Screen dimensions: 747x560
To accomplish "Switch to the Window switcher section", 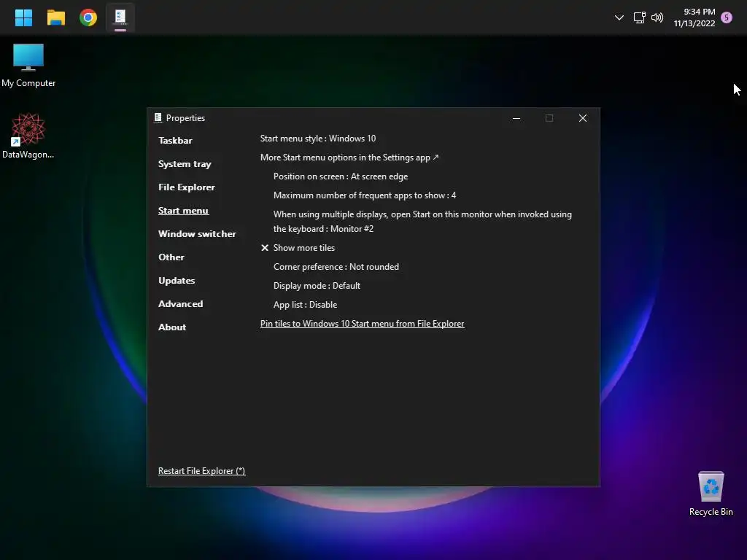I will pos(197,234).
